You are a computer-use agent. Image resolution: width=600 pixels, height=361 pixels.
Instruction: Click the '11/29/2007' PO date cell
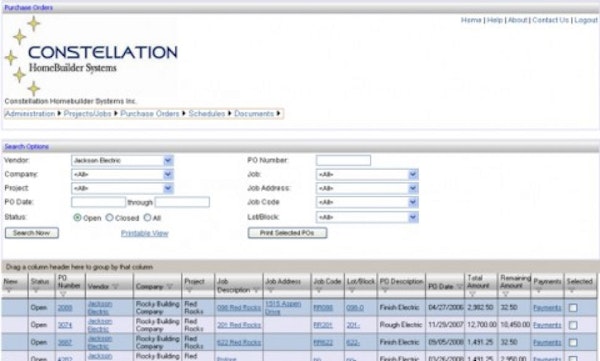(445, 325)
